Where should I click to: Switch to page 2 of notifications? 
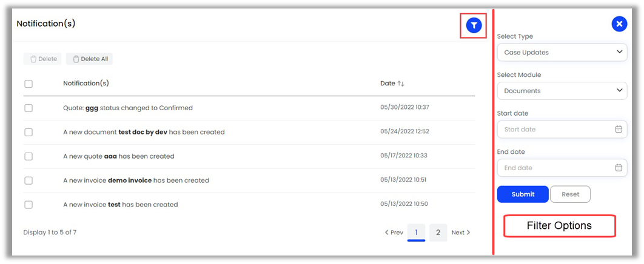pyautogui.click(x=438, y=233)
